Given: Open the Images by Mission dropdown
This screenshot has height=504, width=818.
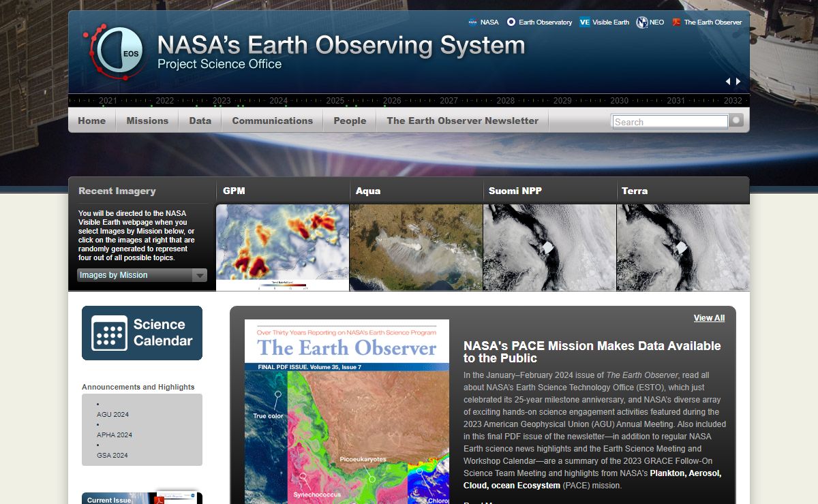Looking at the screenshot, I should [x=142, y=275].
